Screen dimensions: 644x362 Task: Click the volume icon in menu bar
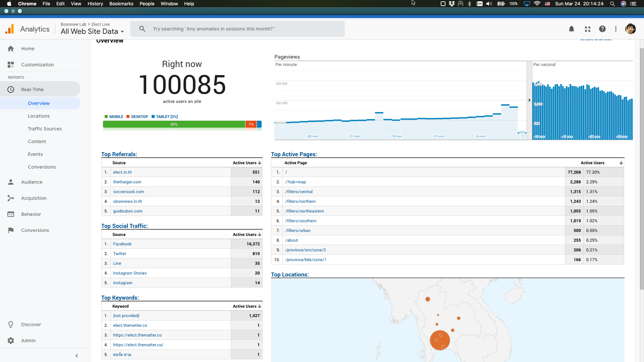coord(489,4)
